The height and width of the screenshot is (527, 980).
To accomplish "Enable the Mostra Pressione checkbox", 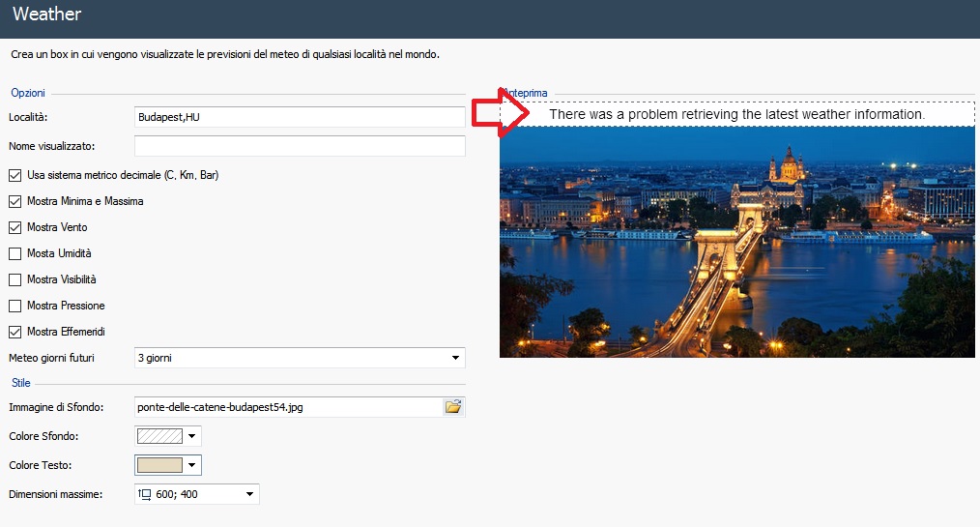I will pyautogui.click(x=15, y=307).
